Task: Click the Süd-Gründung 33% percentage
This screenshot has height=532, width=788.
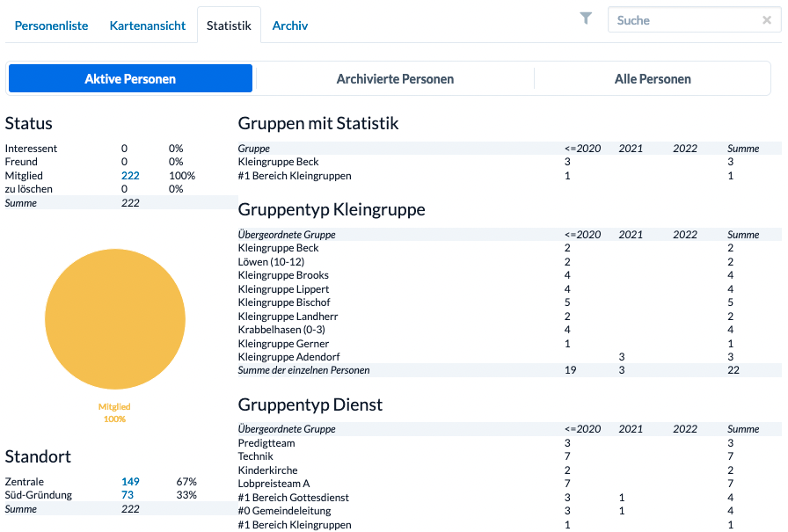Action: [x=186, y=495]
